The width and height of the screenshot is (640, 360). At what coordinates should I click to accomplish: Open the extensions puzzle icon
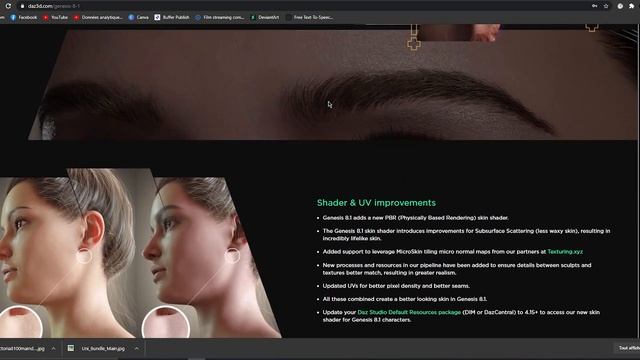click(x=631, y=6)
